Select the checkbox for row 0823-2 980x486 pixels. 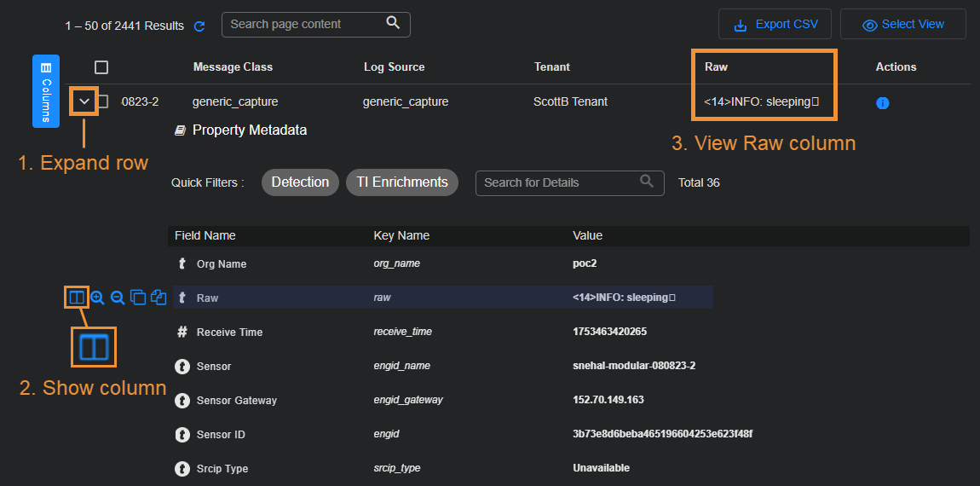click(x=102, y=101)
